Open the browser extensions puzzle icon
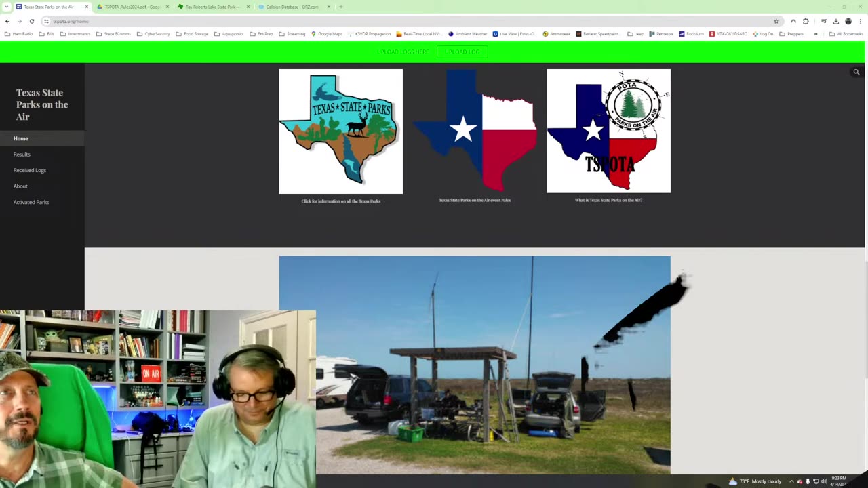 click(x=806, y=21)
